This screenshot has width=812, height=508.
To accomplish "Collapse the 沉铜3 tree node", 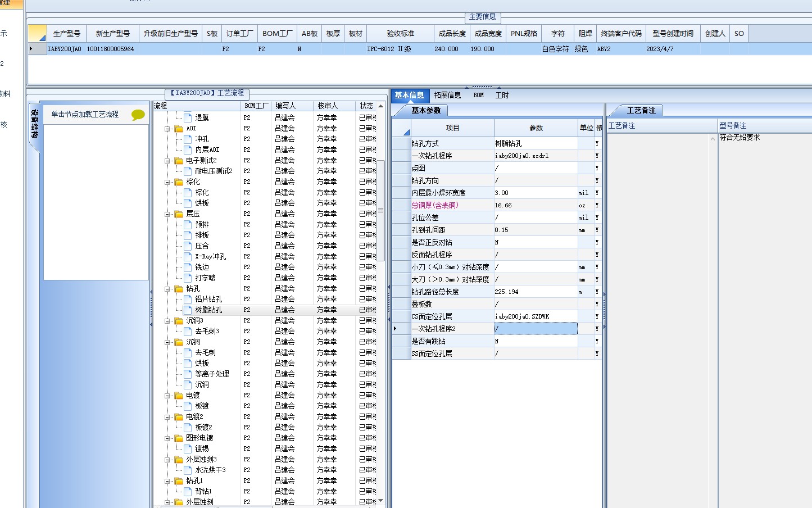I will tap(167, 321).
